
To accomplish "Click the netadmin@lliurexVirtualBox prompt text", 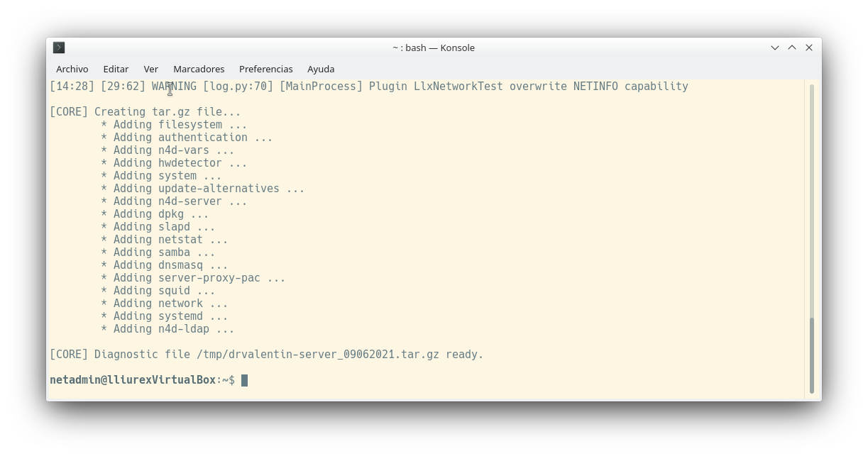I will [132, 380].
